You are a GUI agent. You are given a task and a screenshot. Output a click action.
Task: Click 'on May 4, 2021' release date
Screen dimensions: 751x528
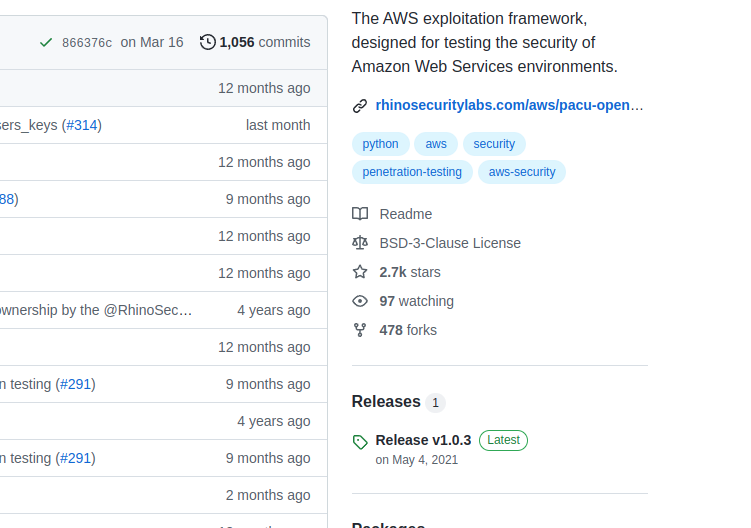[417, 460]
